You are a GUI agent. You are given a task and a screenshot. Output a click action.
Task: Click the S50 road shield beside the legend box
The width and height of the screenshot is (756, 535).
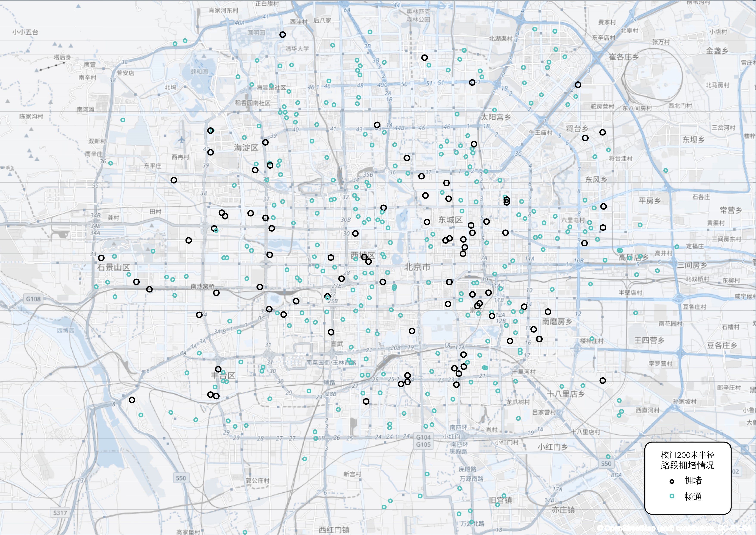point(606,463)
